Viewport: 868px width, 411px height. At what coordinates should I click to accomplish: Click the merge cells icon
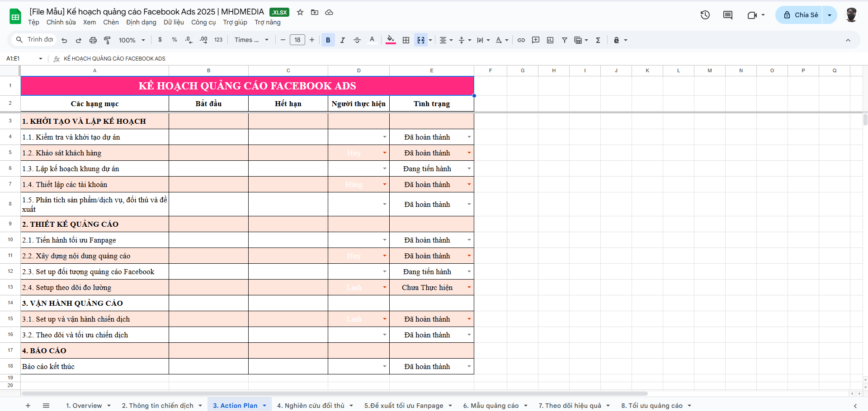(421, 40)
